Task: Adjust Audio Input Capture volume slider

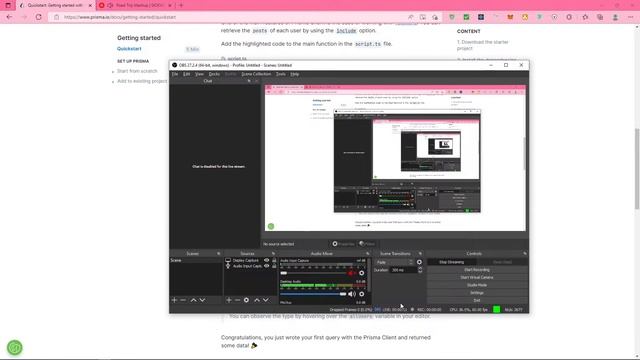Action: (x=313, y=273)
